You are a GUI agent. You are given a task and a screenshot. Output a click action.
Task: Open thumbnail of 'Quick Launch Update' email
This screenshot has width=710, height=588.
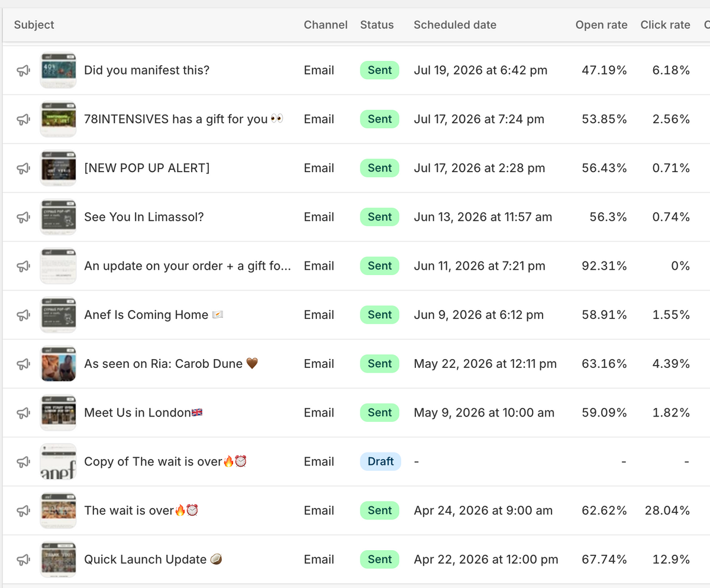point(58,560)
